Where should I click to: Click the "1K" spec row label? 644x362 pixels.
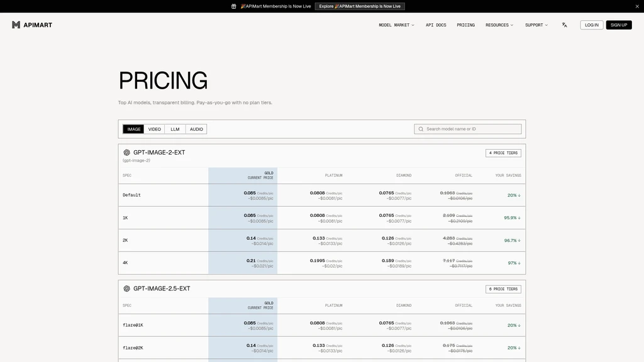click(125, 218)
